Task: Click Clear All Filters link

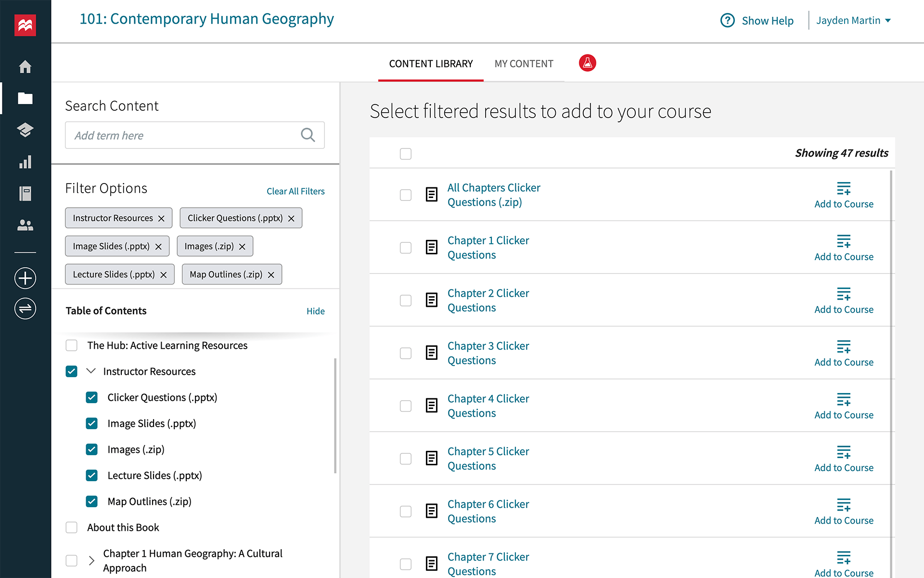Action: tap(295, 191)
